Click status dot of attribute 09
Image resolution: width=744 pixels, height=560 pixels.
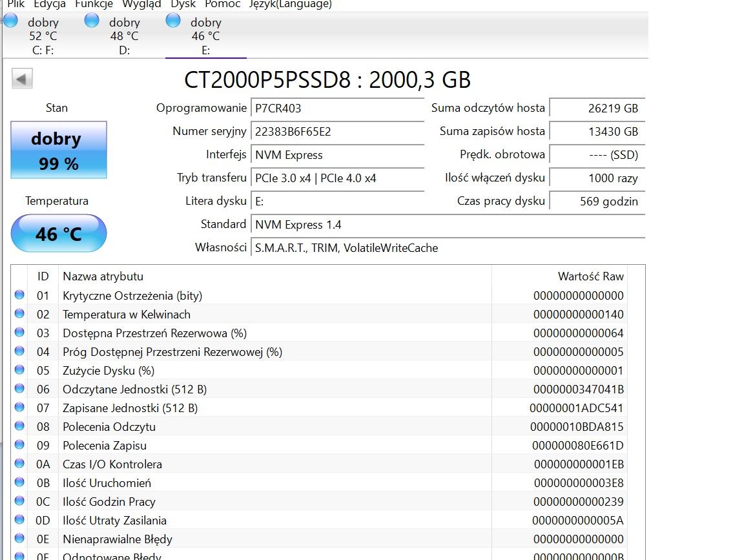19,444
